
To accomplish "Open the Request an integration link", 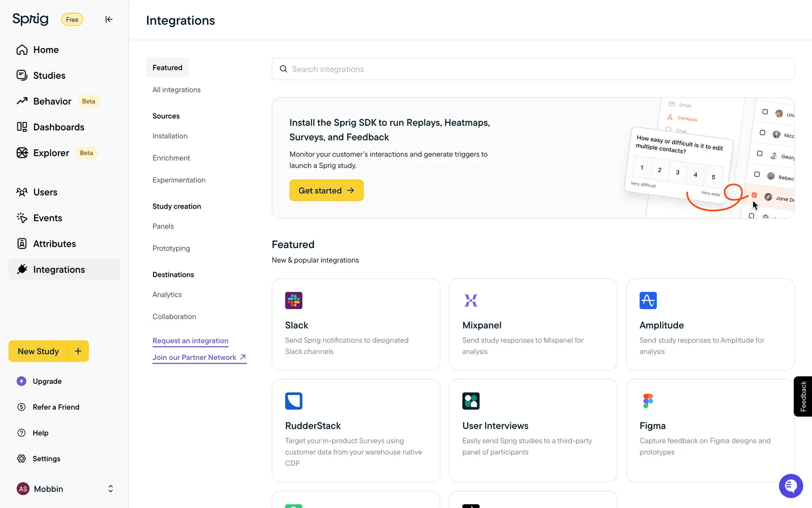I will coord(190,341).
